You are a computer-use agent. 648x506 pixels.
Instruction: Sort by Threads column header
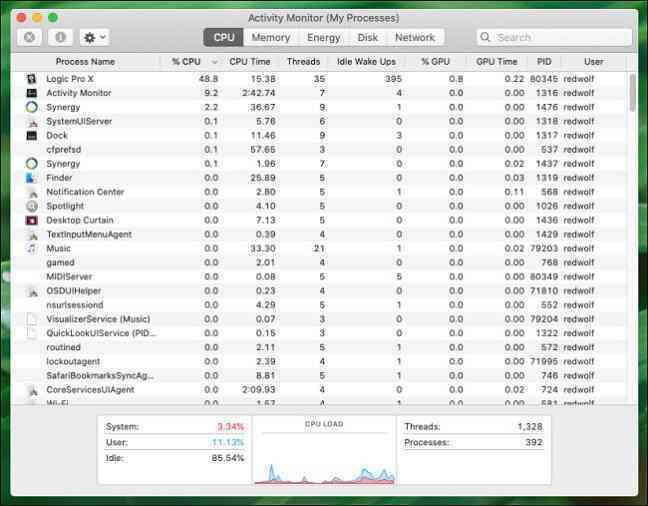(303, 62)
